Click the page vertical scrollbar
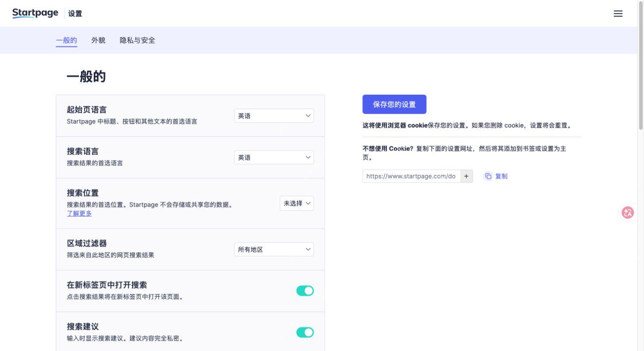Viewport: 644px width, 351px height. point(640,66)
